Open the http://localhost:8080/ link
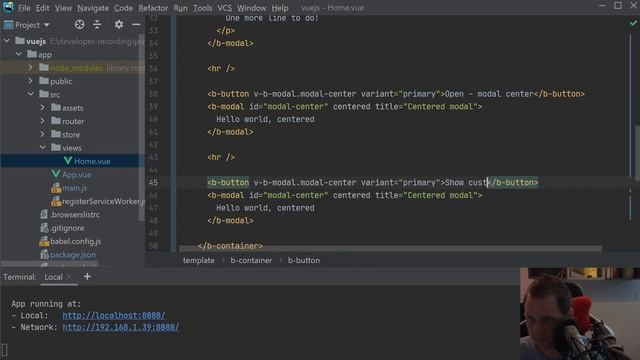Image resolution: width=640 pixels, height=360 pixels. pos(114,316)
